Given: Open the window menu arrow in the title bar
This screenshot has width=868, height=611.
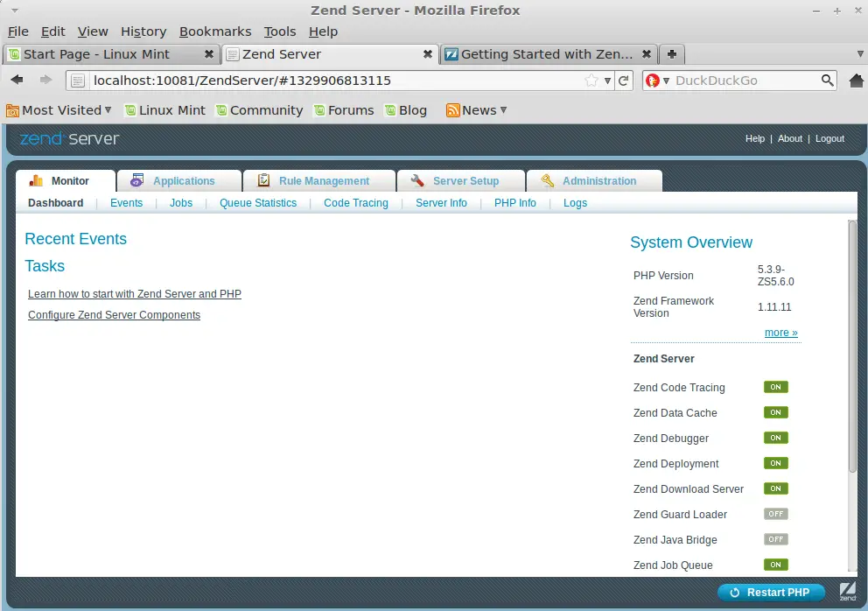Looking at the screenshot, I should click(x=14, y=11).
